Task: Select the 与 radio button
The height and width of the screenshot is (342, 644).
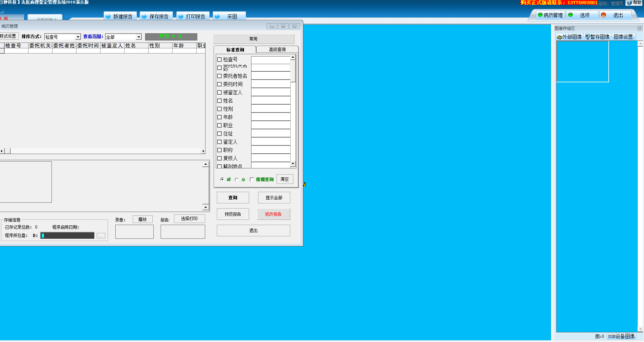Action: click(x=236, y=179)
